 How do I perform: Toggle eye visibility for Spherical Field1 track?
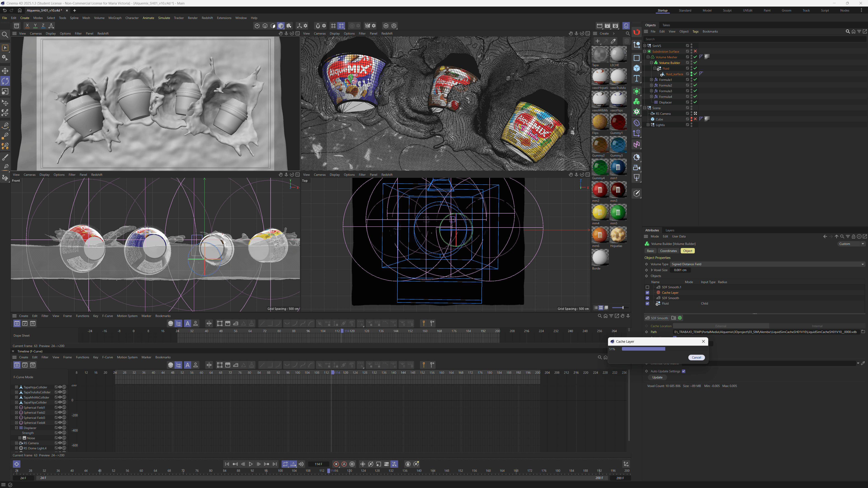click(60, 408)
